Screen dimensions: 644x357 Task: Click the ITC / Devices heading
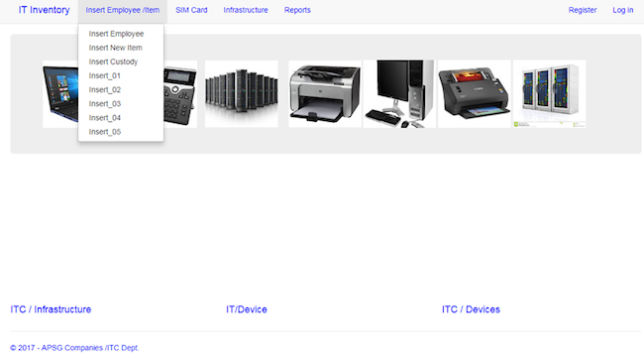[471, 309]
